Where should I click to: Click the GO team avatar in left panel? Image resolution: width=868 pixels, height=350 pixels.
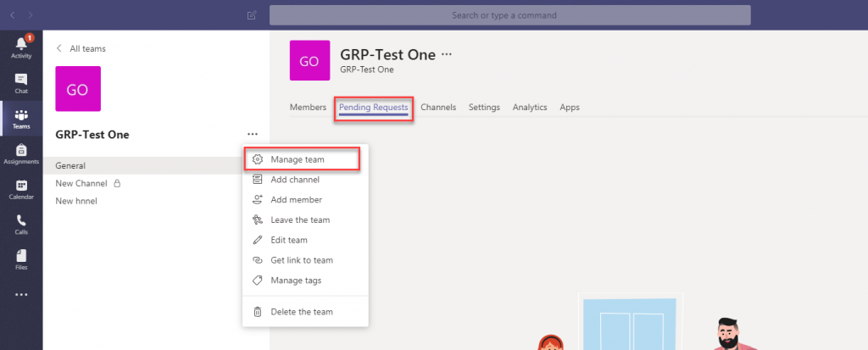point(77,90)
